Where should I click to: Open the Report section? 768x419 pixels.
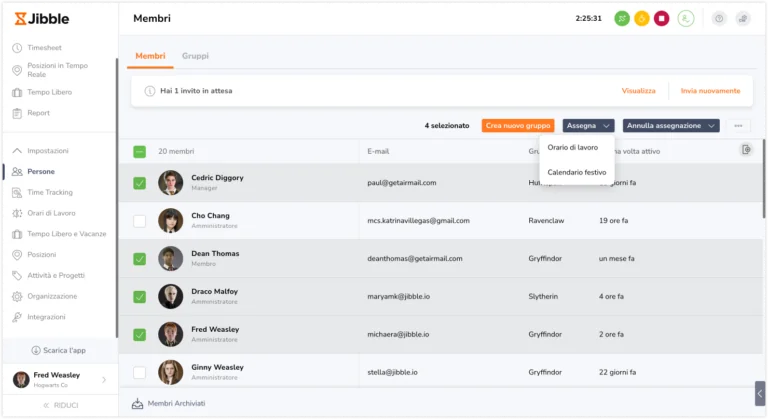[38, 113]
